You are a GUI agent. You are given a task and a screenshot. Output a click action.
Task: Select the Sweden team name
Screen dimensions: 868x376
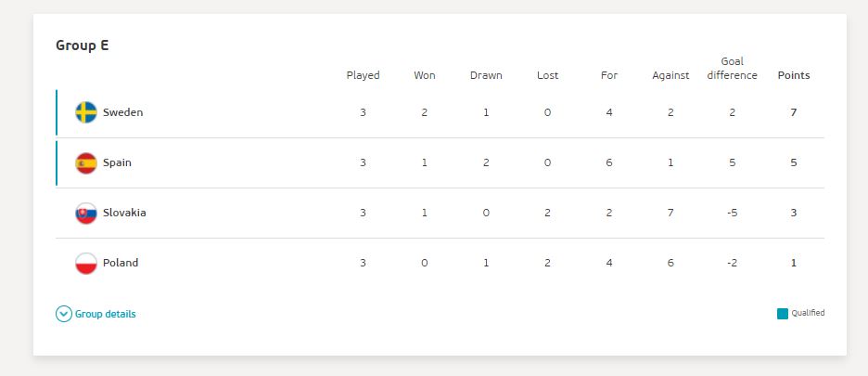(123, 112)
